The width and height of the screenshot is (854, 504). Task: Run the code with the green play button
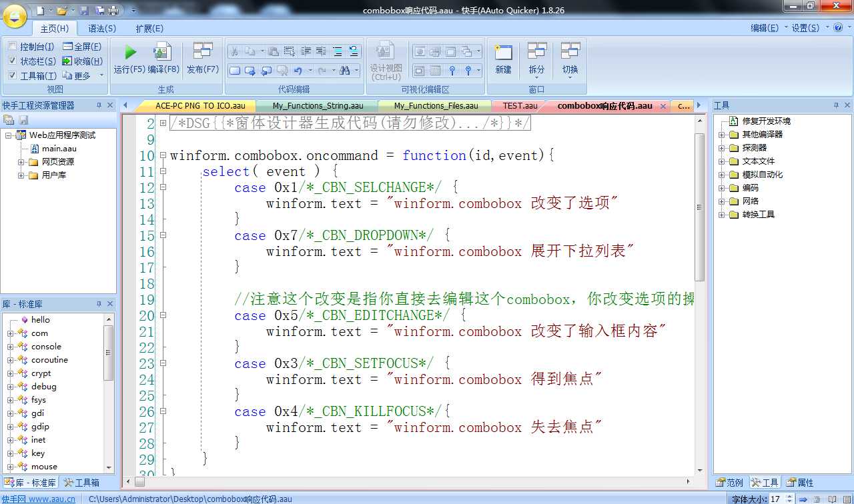130,59
